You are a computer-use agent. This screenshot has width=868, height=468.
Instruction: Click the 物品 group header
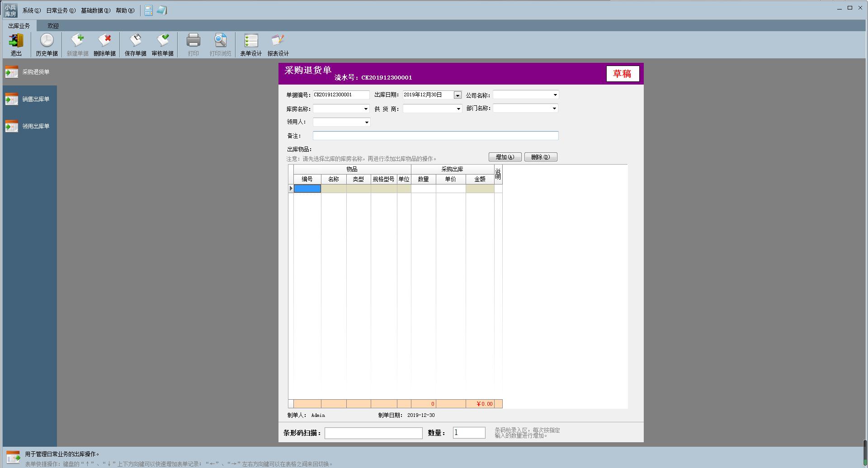tap(352, 169)
